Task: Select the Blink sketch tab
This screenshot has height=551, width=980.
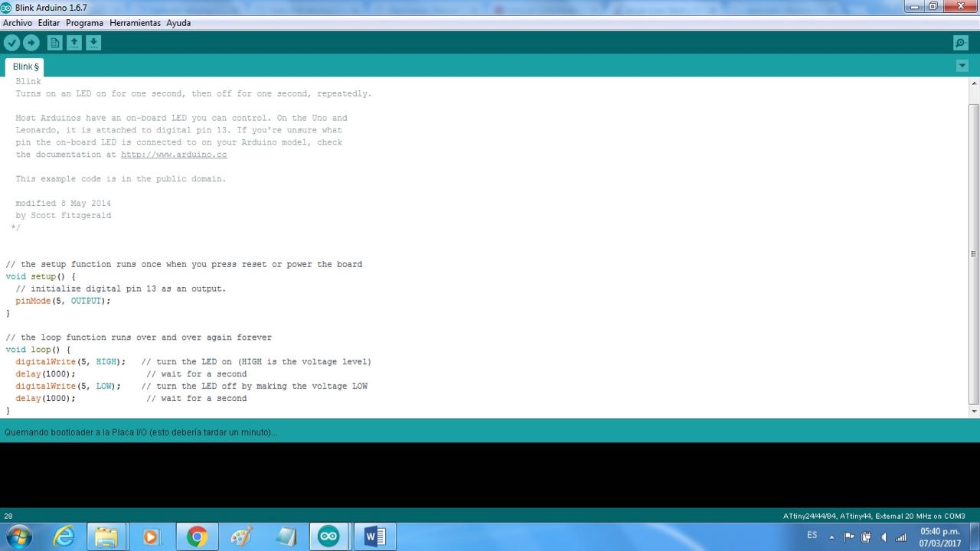Action: coord(24,67)
